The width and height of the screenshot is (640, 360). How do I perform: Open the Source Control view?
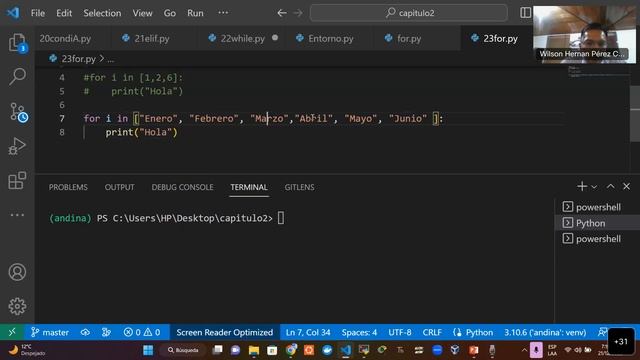coord(18,112)
